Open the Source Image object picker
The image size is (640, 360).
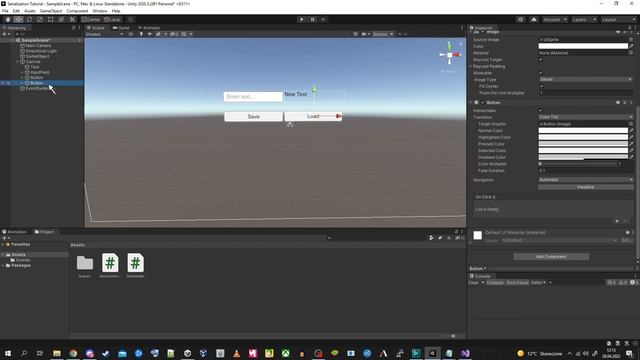631,40
